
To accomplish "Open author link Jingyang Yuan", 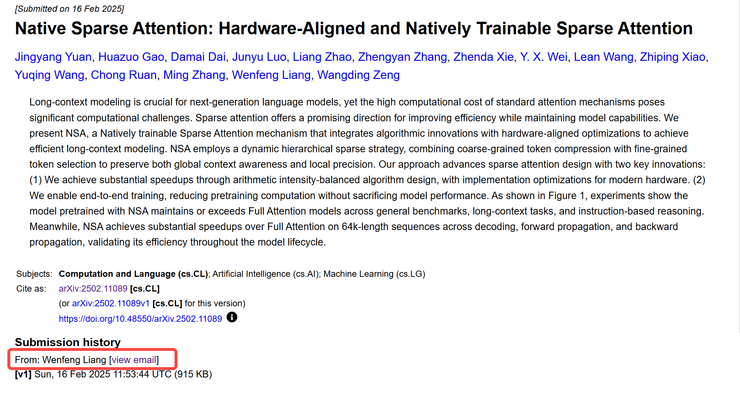I will click(53, 57).
